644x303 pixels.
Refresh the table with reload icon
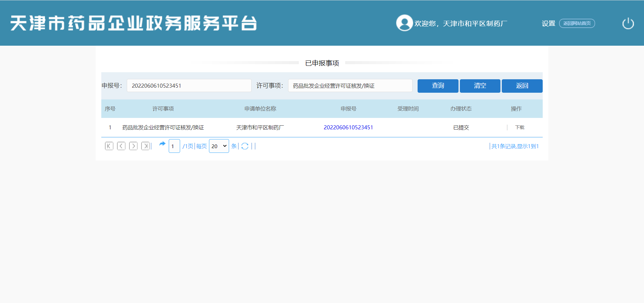245,146
